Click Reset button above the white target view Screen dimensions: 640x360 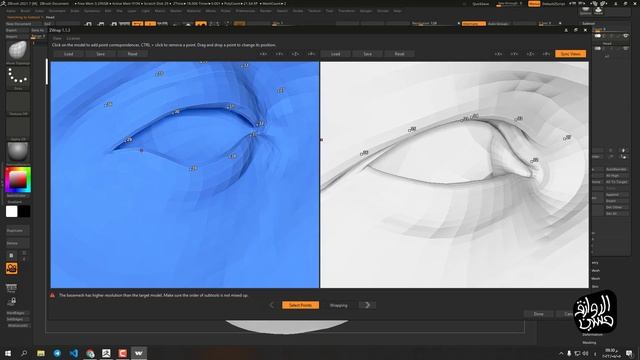399,54
